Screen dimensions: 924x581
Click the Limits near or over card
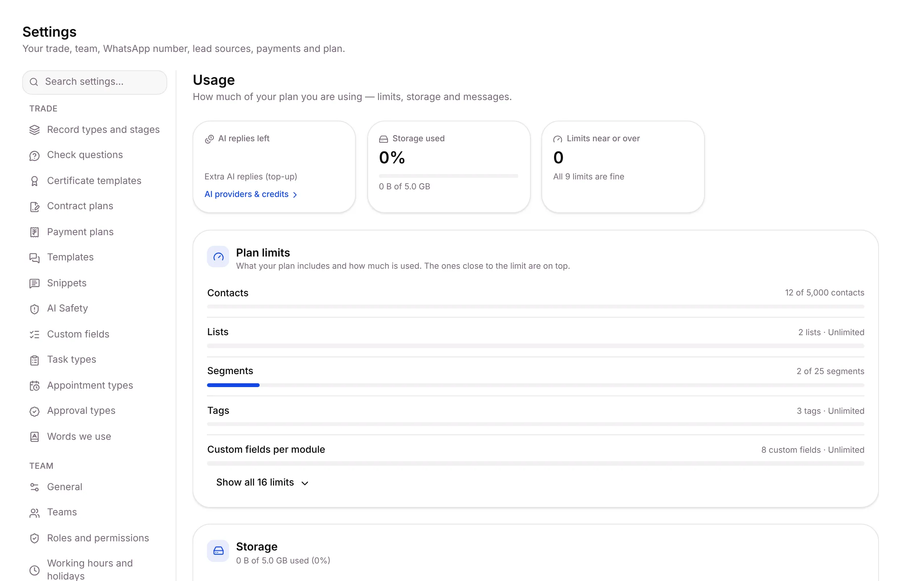tap(623, 167)
